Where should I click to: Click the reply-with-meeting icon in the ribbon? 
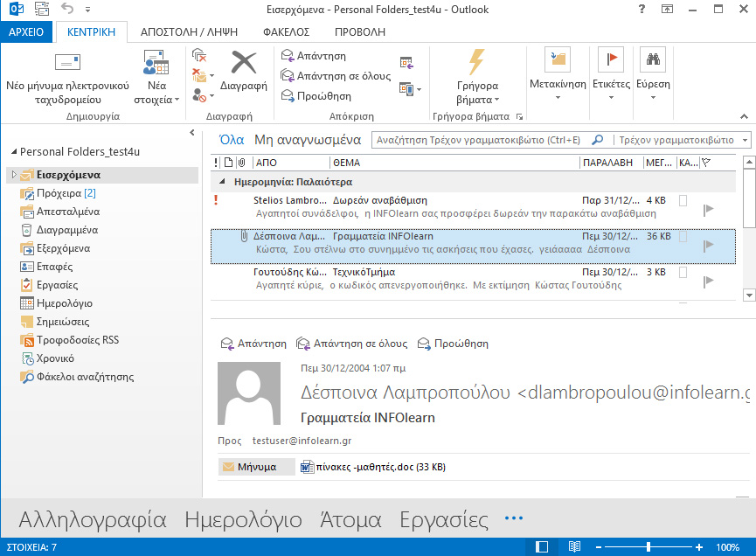click(406, 63)
